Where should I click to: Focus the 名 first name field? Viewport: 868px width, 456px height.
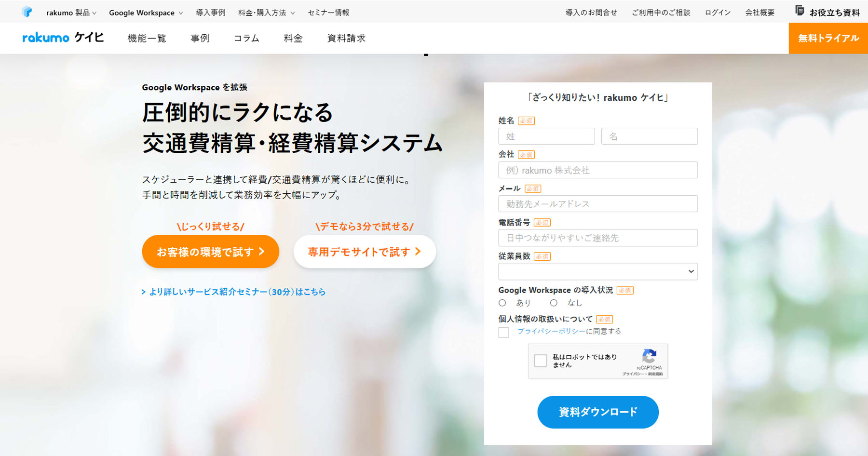[650, 136]
